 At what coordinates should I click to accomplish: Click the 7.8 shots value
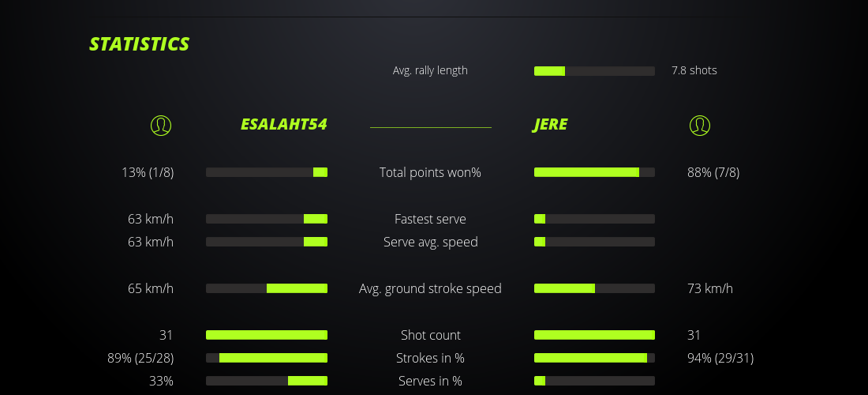point(694,70)
